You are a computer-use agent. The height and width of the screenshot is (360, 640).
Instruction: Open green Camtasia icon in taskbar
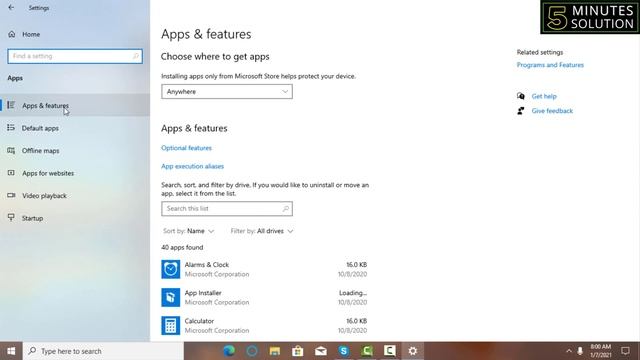367,351
